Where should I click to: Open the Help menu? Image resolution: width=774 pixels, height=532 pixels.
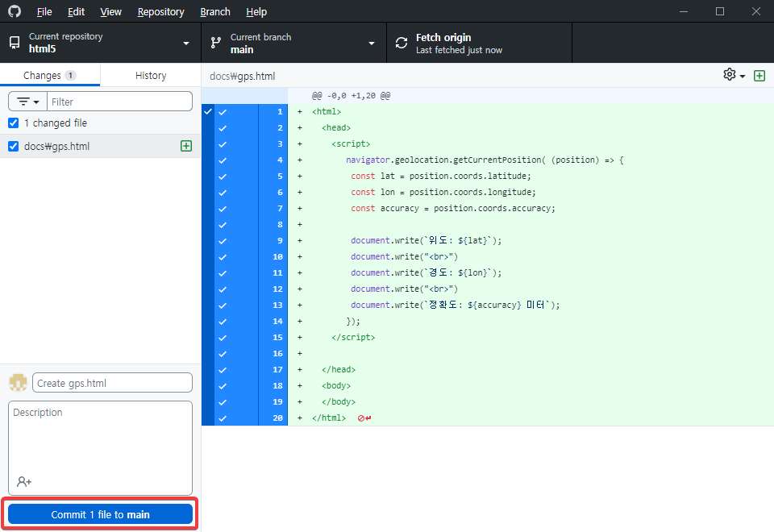pos(256,11)
